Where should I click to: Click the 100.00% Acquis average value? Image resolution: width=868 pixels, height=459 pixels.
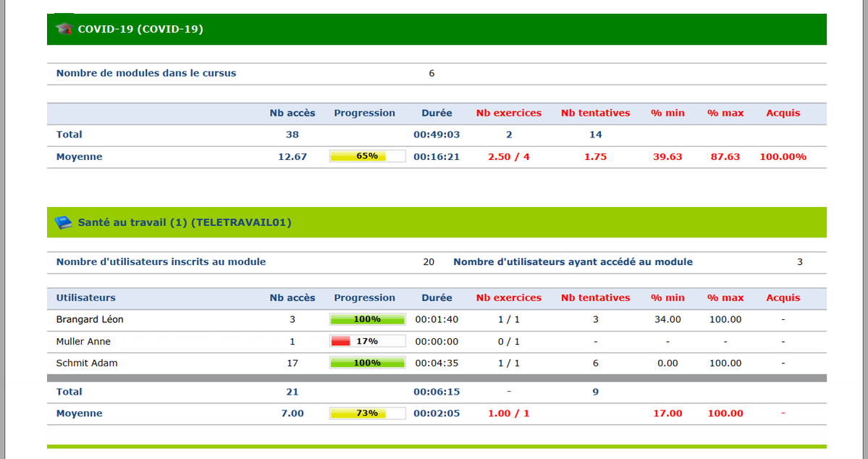coord(783,156)
